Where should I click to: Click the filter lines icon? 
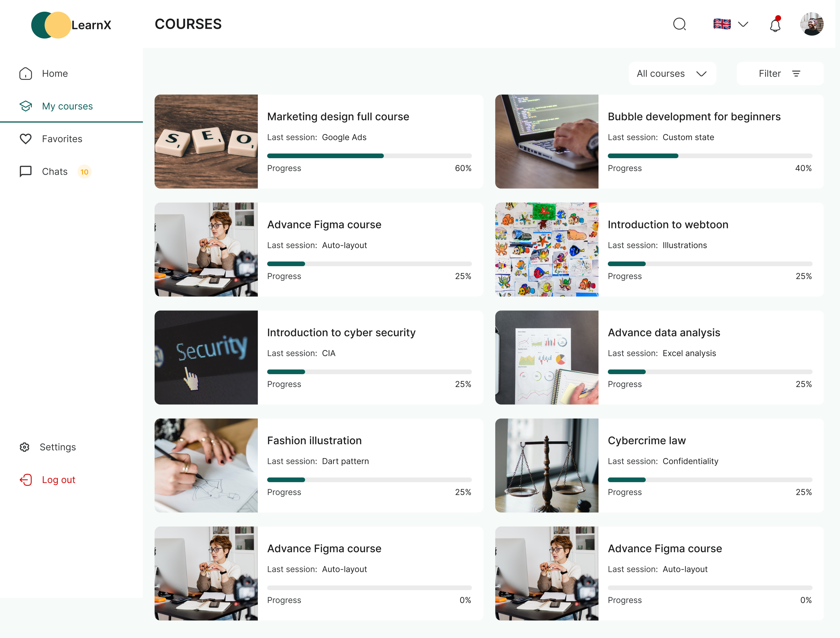(x=796, y=74)
